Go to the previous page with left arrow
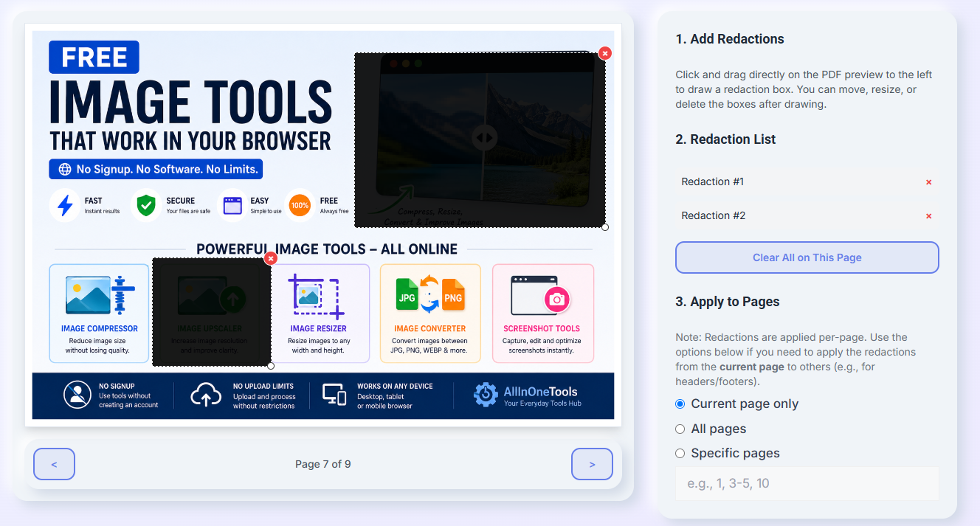Viewport: 980px width, 526px height. [54, 464]
